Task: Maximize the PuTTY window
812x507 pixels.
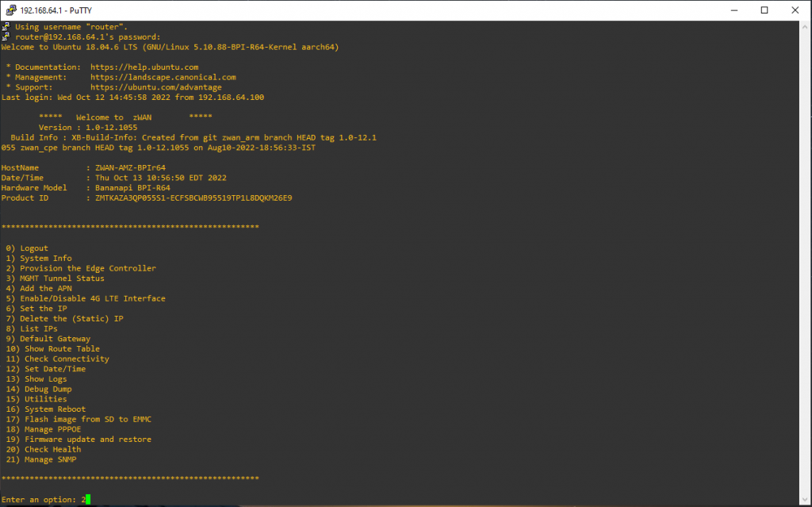Action: 764,10
